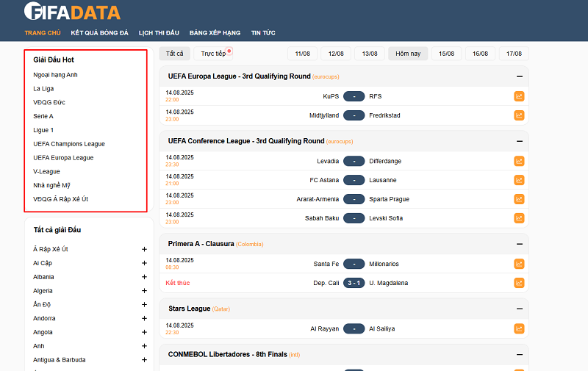Collapse the UEFA Europa League section
The width and height of the screenshot is (588, 371).
click(519, 76)
